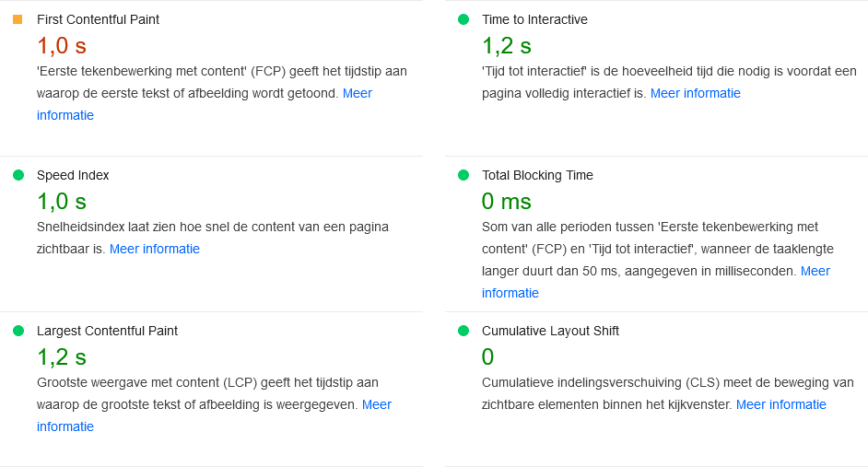The width and height of the screenshot is (868, 467).
Task: Click the Cumulative Layout Shift heading
Action: [x=550, y=331]
